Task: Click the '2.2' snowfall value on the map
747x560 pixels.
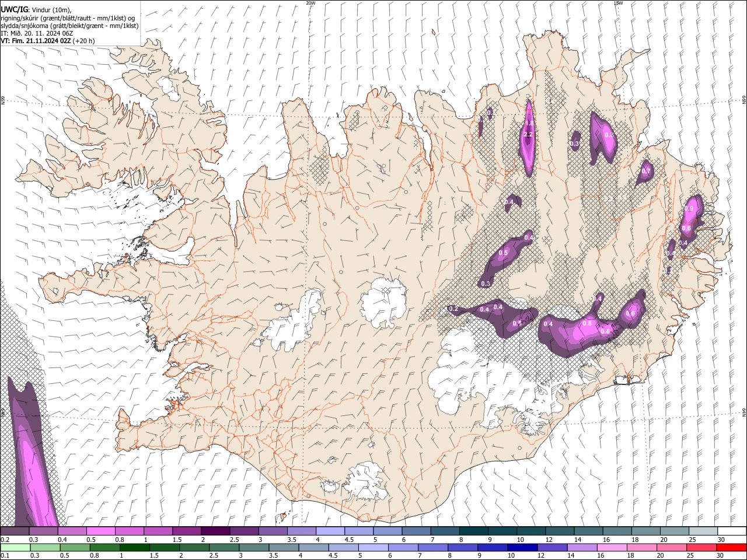Action: [x=528, y=135]
